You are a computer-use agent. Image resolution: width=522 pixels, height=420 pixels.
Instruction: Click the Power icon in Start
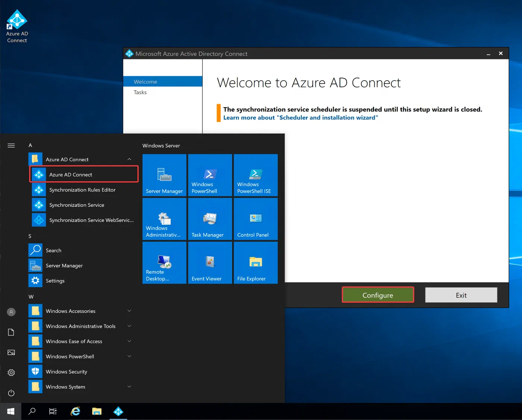pos(11,393)
